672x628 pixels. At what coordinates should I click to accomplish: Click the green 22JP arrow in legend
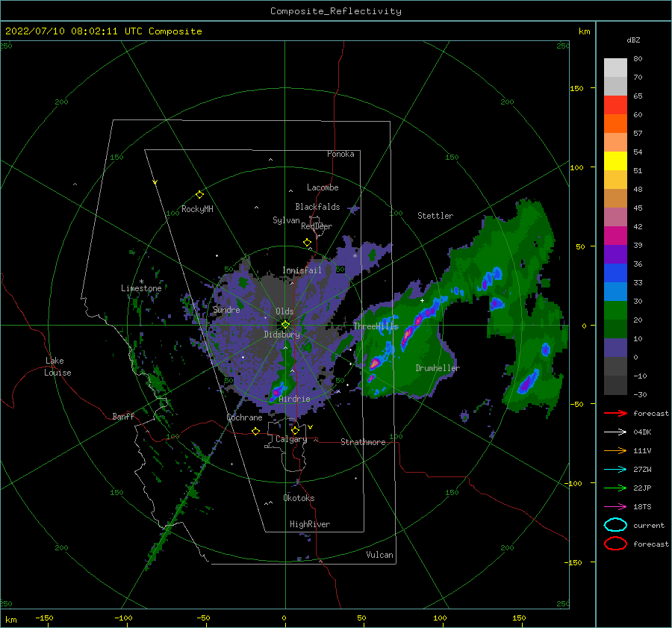point(615,488)
